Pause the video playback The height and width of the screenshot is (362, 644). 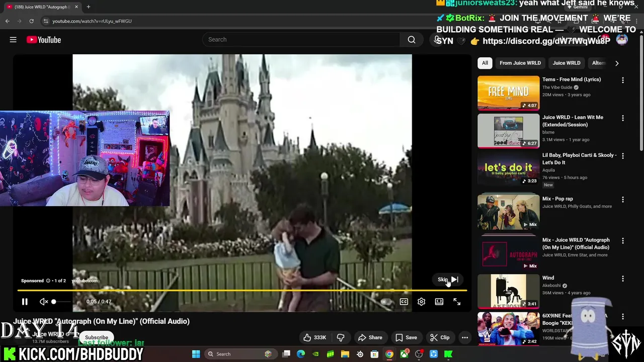click(x=25, y=302)
